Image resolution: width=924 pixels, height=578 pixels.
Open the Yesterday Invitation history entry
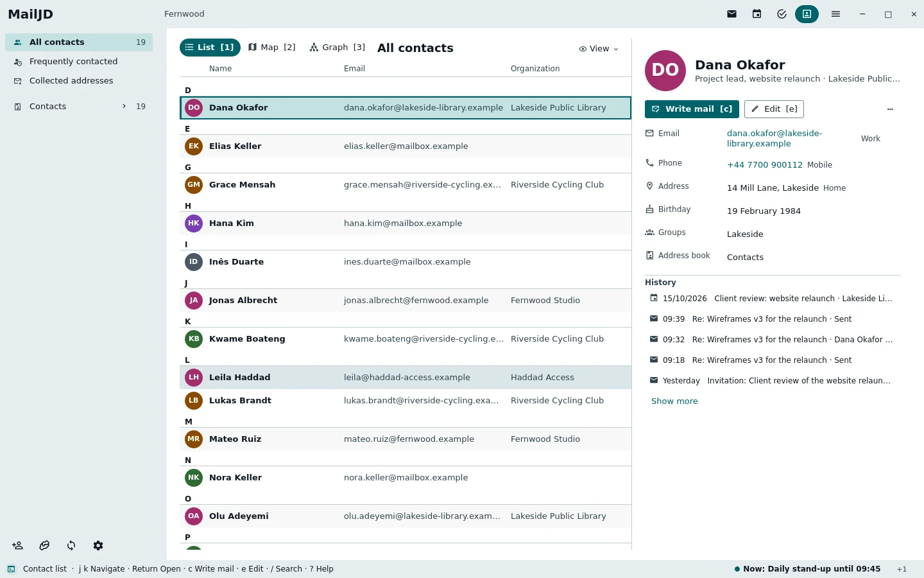pos(773,381)
